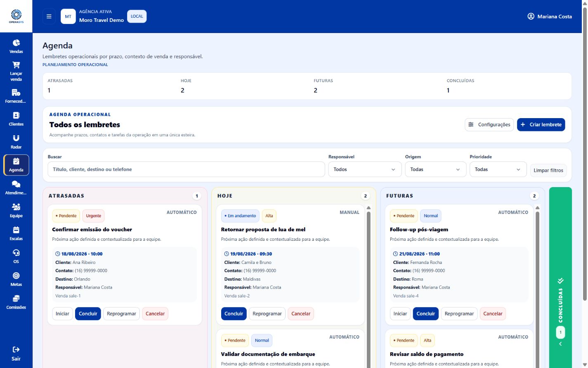Screen dimensions: 588x368
Task: Click the Futuras summary count
Action: tap(315, 90)
